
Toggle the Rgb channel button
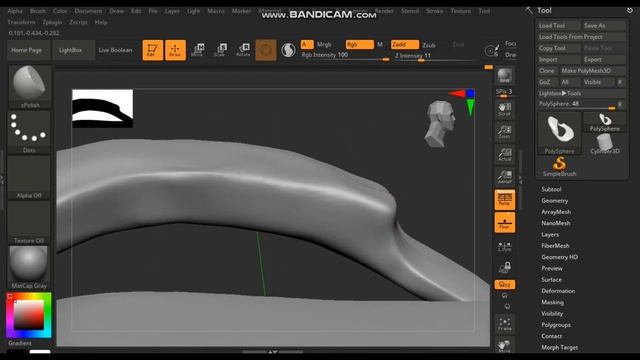[x=360, y=44]
